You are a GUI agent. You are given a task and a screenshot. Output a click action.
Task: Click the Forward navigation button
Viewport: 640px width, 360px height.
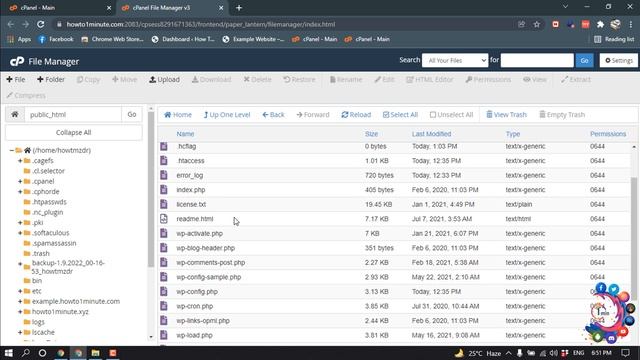pos(313,115)
